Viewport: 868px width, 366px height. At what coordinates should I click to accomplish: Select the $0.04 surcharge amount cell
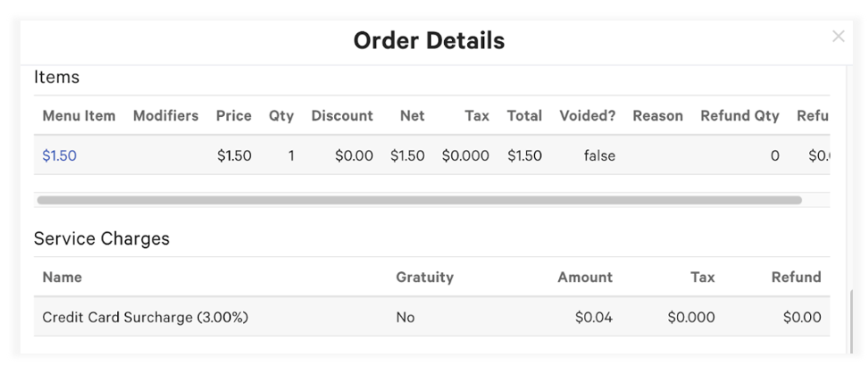[594, 317]
